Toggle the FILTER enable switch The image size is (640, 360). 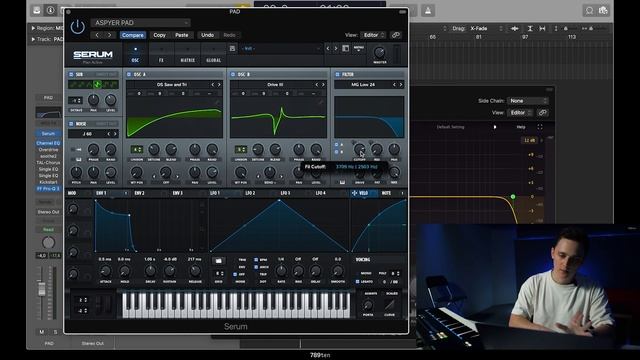point(337,74)
